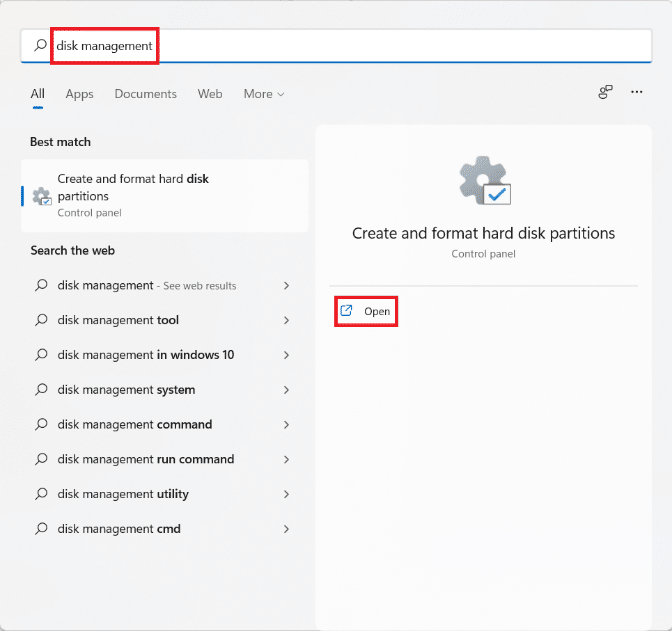Click the feedback share icon at top right

click(x=605, y=93)
